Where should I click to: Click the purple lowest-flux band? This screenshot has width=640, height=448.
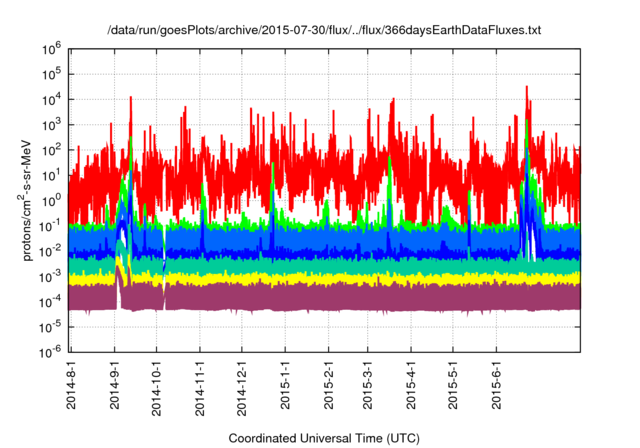click(324, 297)
